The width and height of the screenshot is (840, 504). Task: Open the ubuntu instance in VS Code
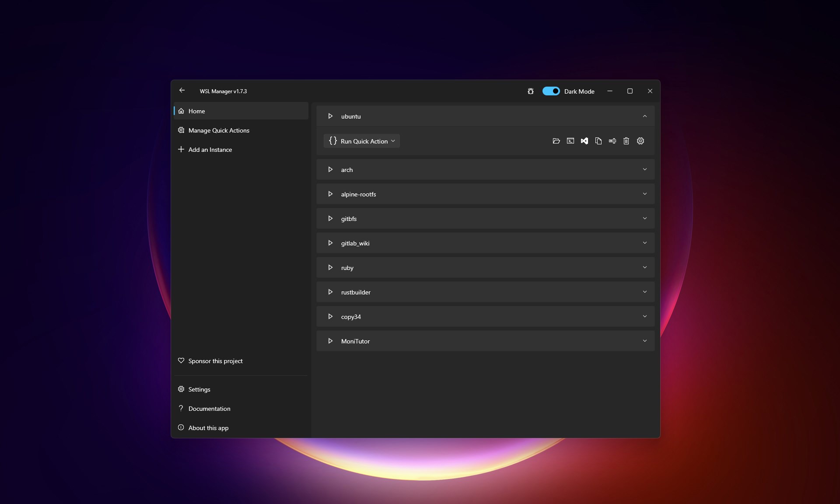coord(584,141)
